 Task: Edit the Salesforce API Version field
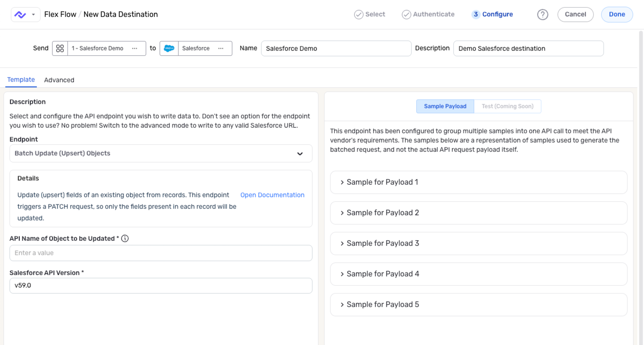pos(161,285)
